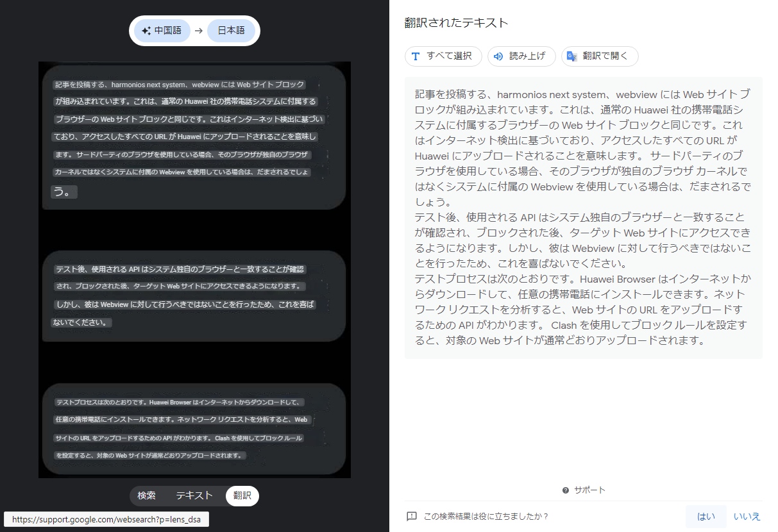Switch to the 検索 tab
This screenshot has height=532, width=778.
pos(147,495)
